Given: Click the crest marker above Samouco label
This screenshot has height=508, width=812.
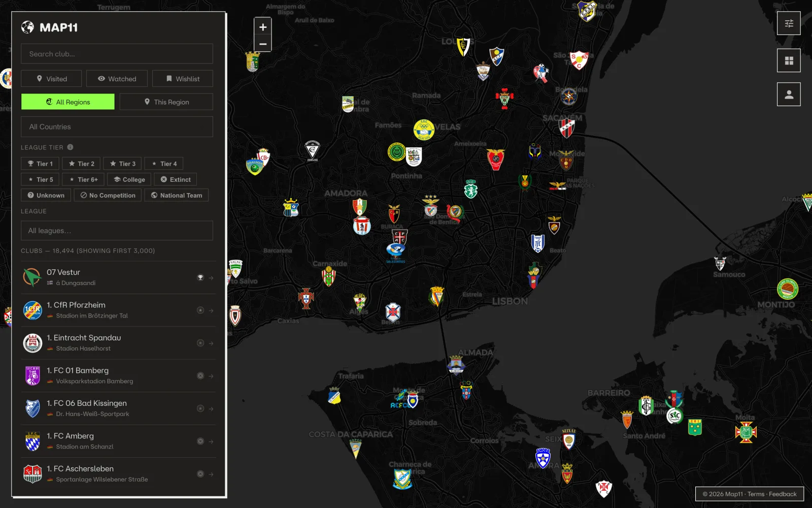Looking at the screenshot, I should 720,263.
